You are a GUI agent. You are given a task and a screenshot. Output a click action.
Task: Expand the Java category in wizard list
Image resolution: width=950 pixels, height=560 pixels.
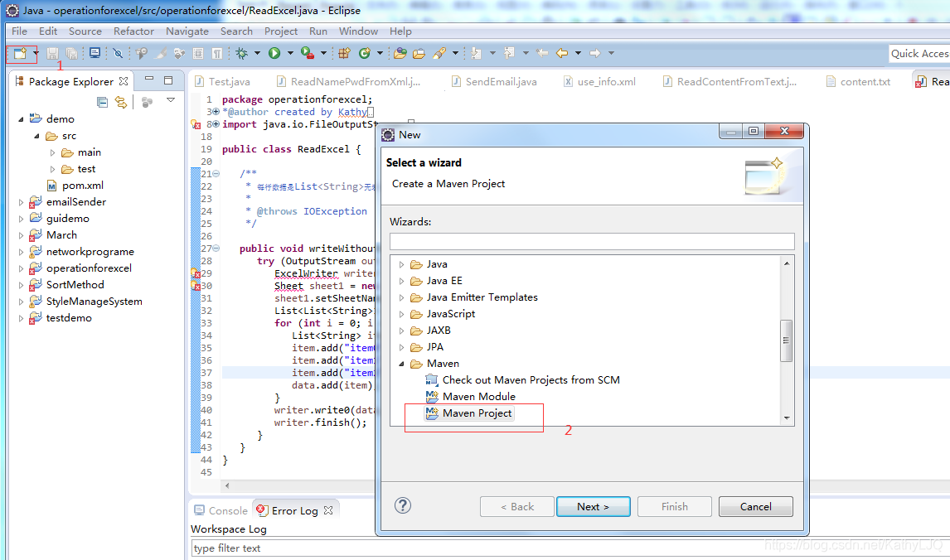pyautogui.click(x=401, y=264)
